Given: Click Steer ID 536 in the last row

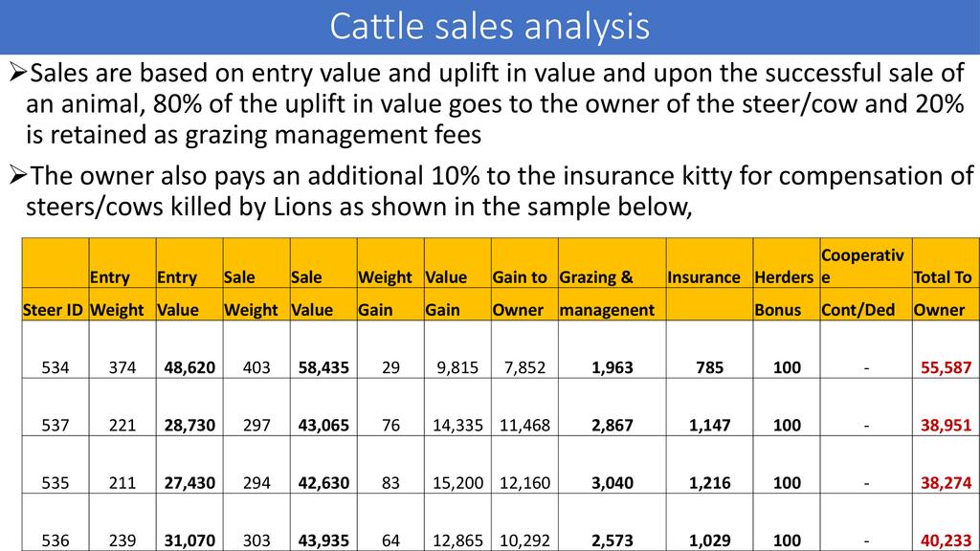Looking at the screenshot, I should pyautogui.click(x=55, y=540).
